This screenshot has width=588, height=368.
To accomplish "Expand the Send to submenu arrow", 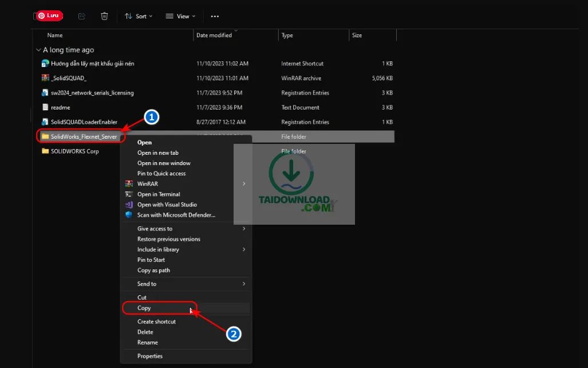I will point(244,284).
